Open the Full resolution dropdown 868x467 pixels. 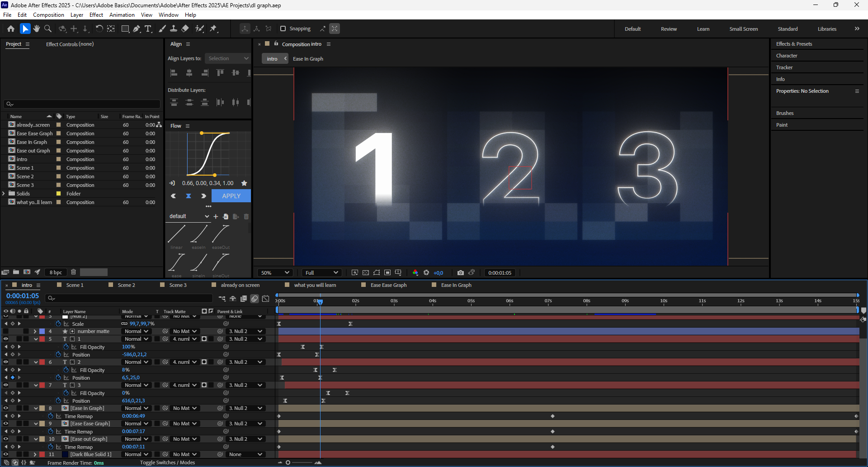click(x=321, y=273)
